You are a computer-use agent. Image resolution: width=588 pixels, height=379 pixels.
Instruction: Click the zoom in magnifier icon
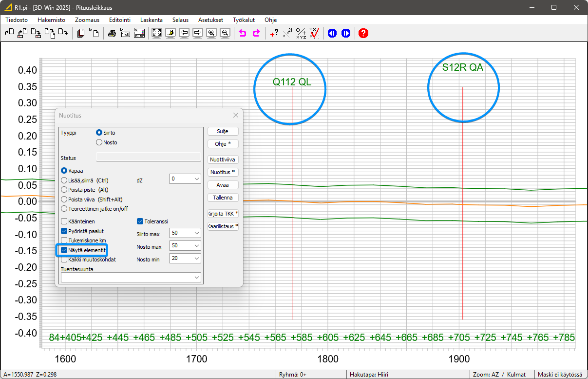211,33
